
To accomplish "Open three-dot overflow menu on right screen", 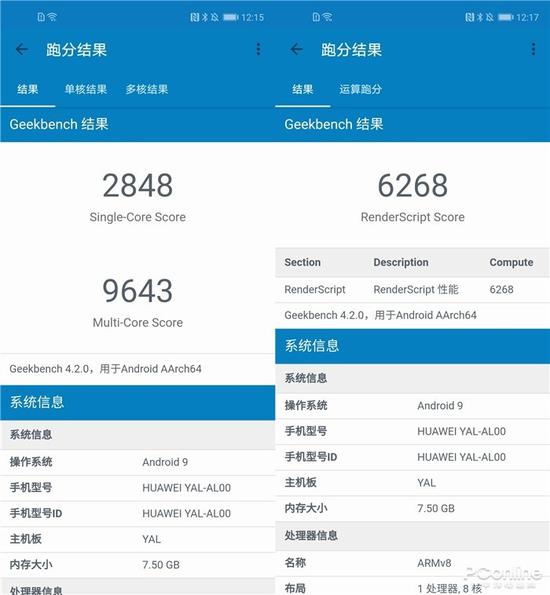I will (x=533, y=49).
